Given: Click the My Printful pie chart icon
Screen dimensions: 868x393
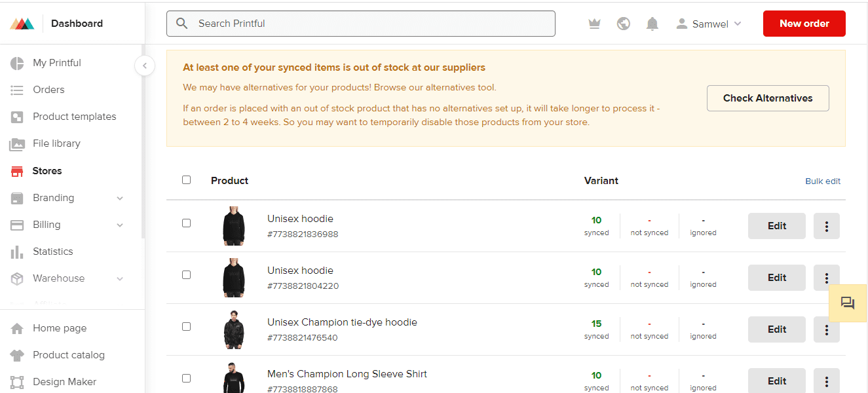Looking at the screenshot, I should [17, 63].
